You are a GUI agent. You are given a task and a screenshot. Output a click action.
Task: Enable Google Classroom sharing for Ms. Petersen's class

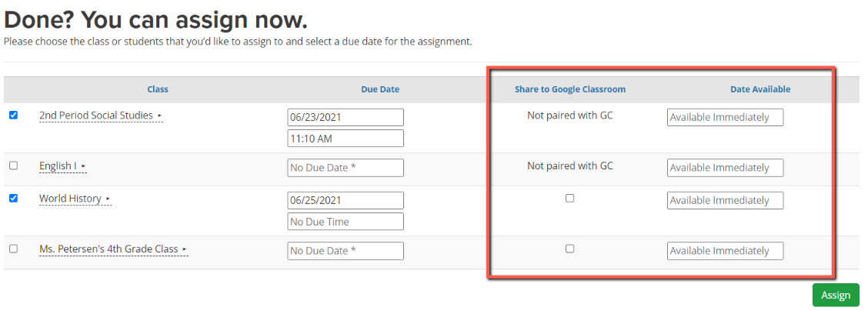pos(569,249)
